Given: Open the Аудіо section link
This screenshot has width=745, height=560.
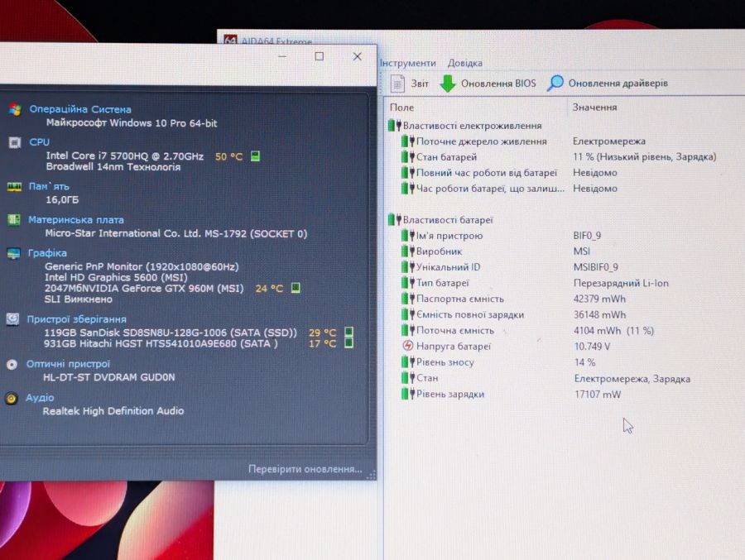Looking at the screenshot, I should click(40, 398).
